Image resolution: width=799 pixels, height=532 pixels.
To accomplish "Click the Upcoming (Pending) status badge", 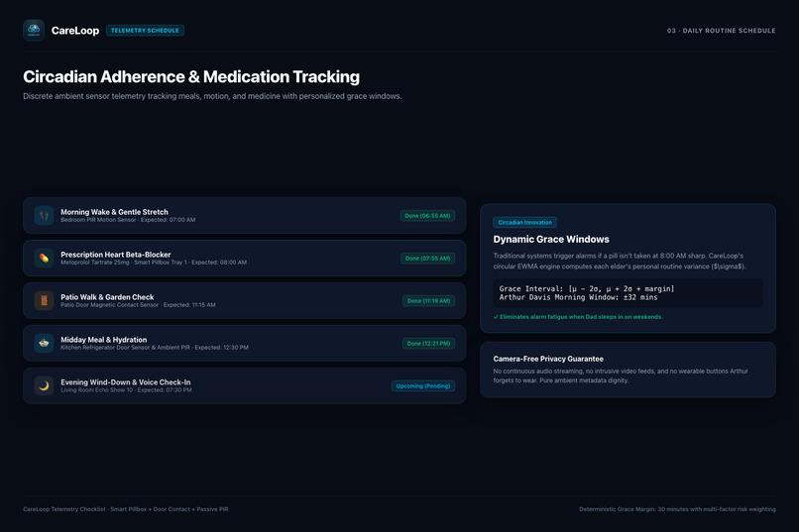I will [423, 386].
